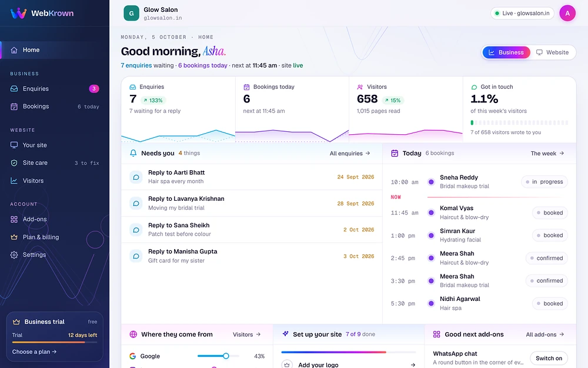Open All add-ons link
Viewport: 588px width, 368px height.
545,334
